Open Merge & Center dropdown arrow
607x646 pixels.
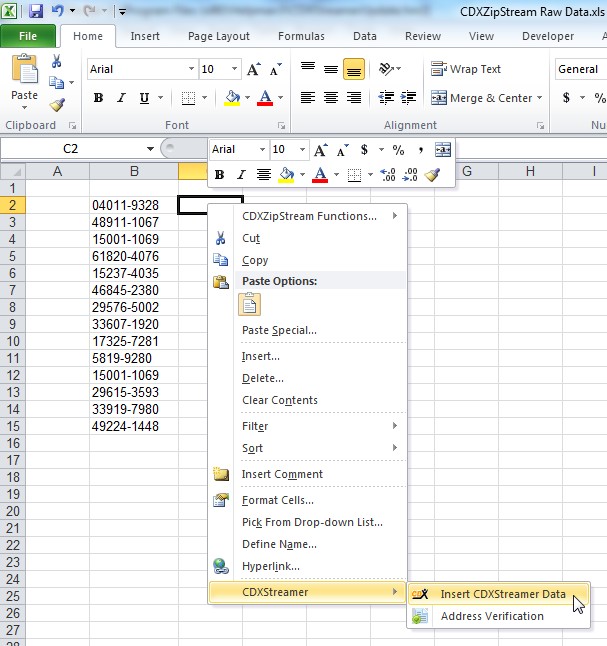click(539, 98)
